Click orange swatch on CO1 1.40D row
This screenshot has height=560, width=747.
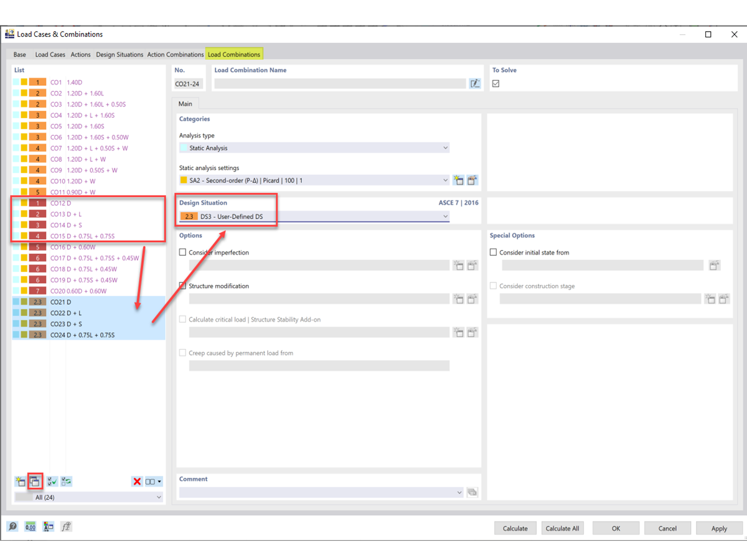click(x=37, y=82)
